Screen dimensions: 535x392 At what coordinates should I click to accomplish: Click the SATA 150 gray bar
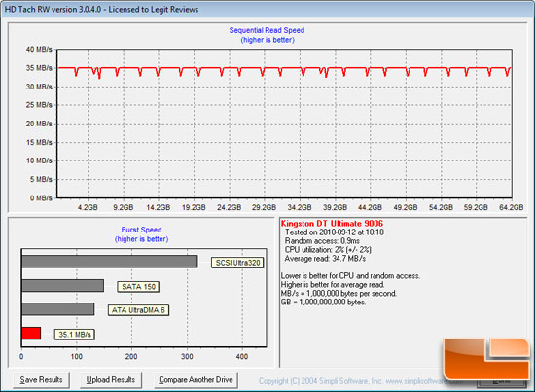(x=63, y=286)
